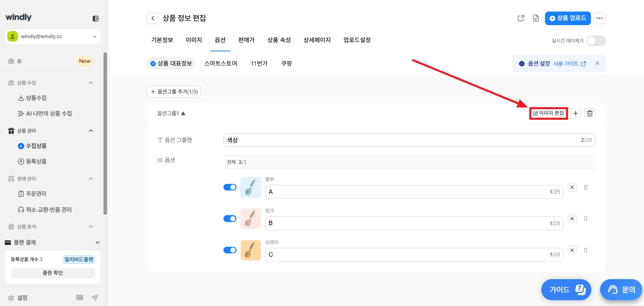Open the 가이드 floating button
The width and height of the screenshot is (644, 306).
566,290
